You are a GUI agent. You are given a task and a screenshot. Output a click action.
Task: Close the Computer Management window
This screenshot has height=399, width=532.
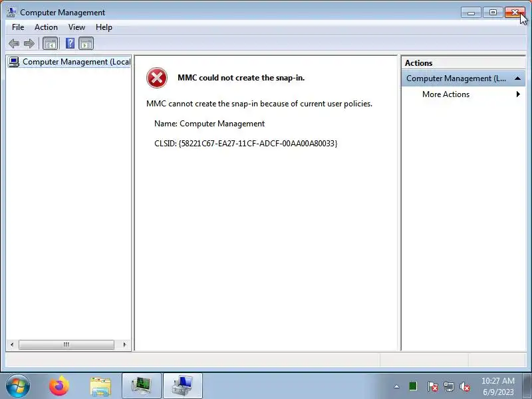click(x=515, y=13)
